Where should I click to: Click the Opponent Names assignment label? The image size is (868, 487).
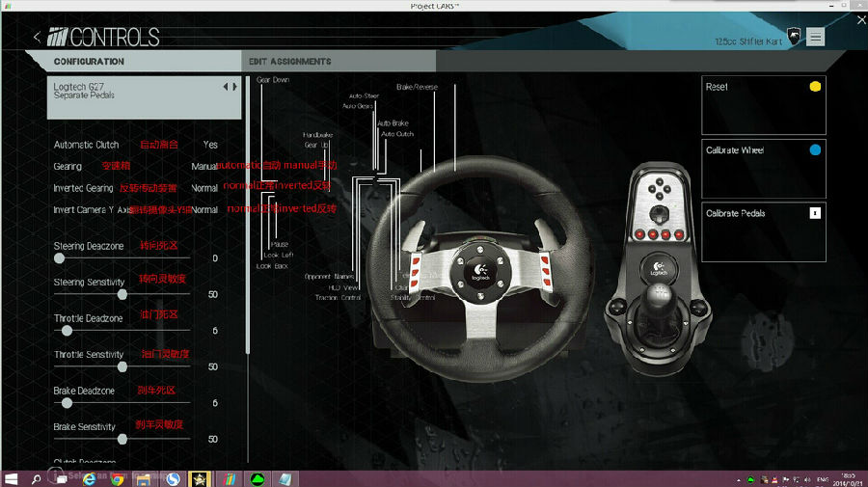point(330,276)
